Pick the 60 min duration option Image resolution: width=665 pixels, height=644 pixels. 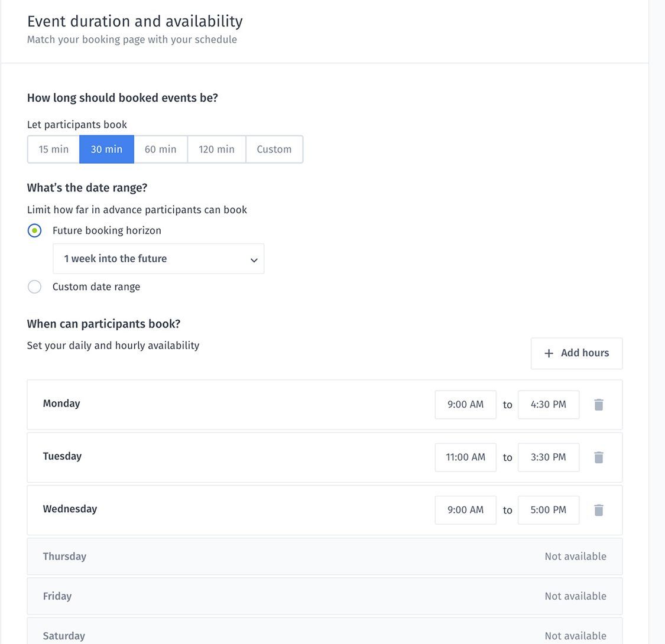(x=160, y=149)
